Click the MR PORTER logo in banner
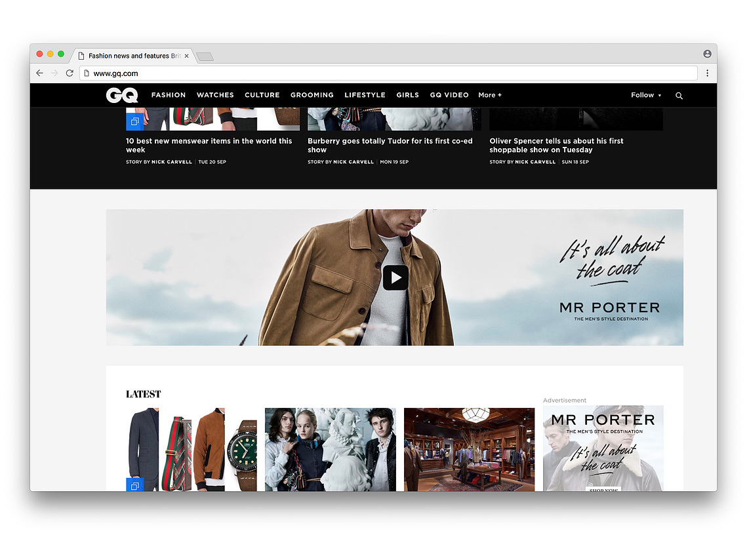Viewport: 747px width, 560px height. pos(610,308)
